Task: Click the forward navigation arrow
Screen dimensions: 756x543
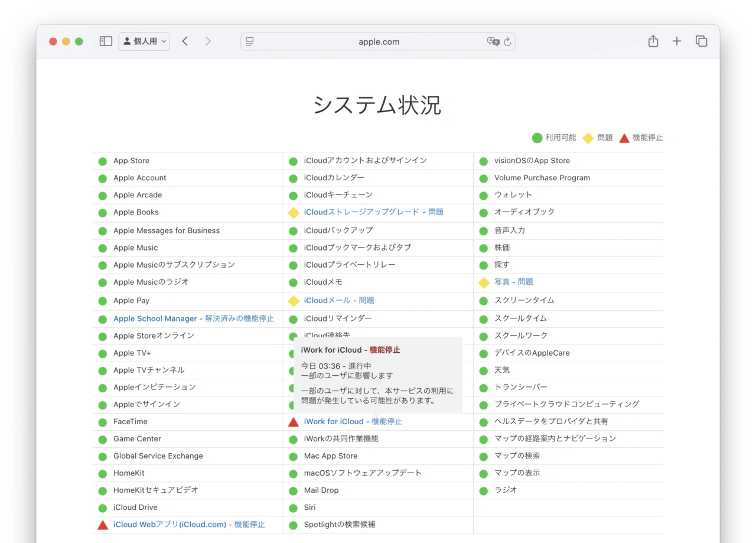Action: pos(208,41)
